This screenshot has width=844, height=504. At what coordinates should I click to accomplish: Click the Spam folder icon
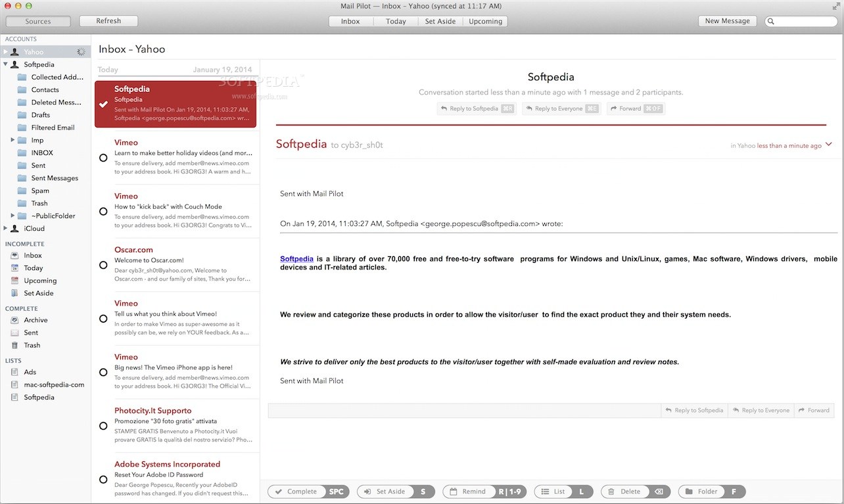pyautogui.click(x=22, y=191)
